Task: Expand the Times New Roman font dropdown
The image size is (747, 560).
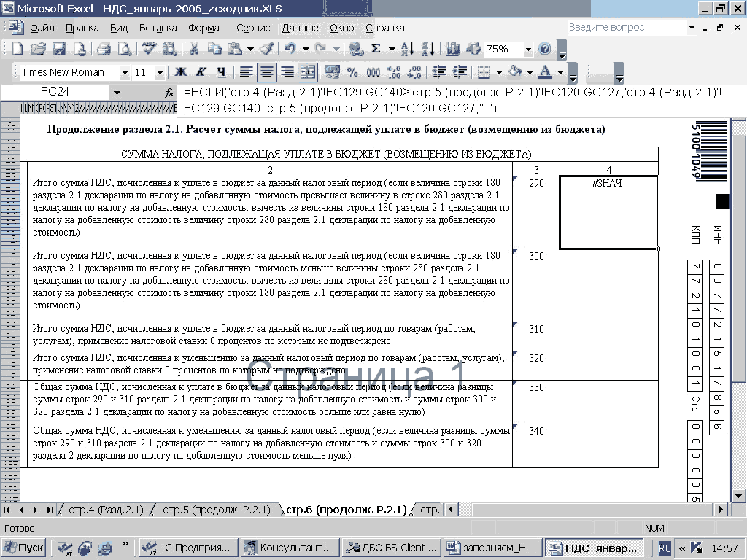Action: pyautogui.click(x=125, y=73)
